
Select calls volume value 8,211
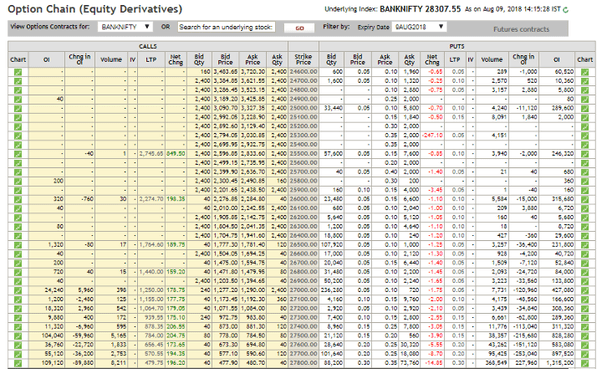119,363
